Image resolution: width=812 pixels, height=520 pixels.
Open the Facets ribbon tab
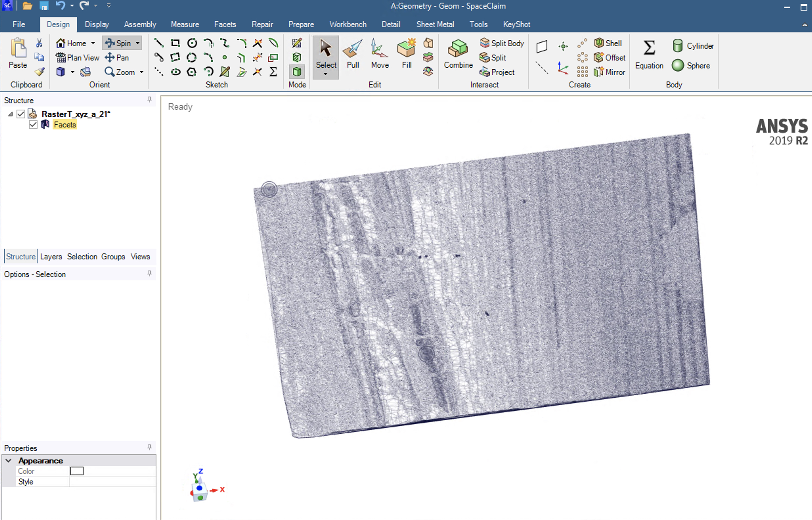[x=225, y=24]
